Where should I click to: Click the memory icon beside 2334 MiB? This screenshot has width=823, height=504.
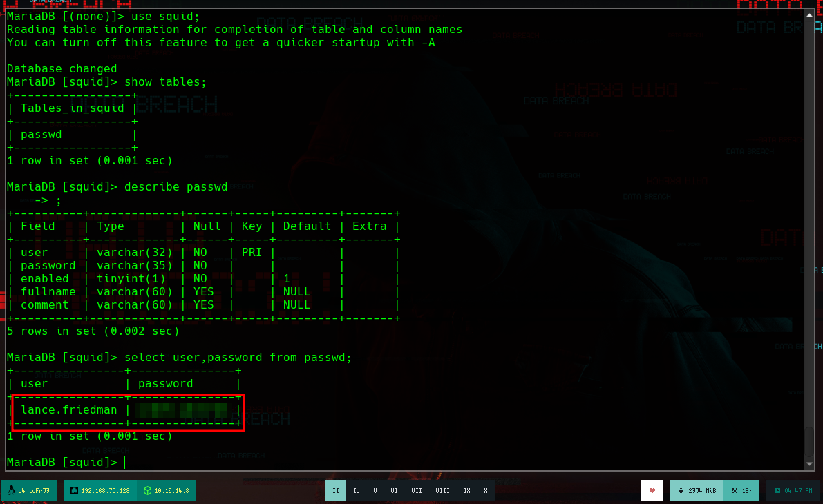(681, 491)
